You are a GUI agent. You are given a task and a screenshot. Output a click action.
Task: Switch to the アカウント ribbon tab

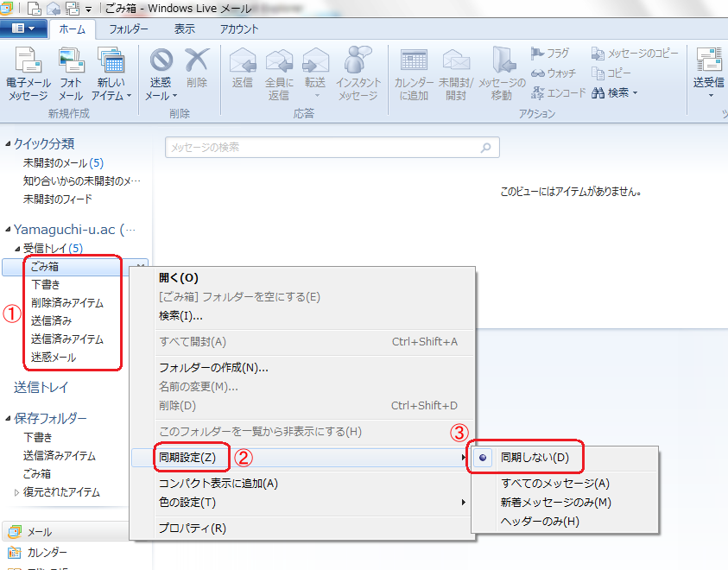click(239, 29)
